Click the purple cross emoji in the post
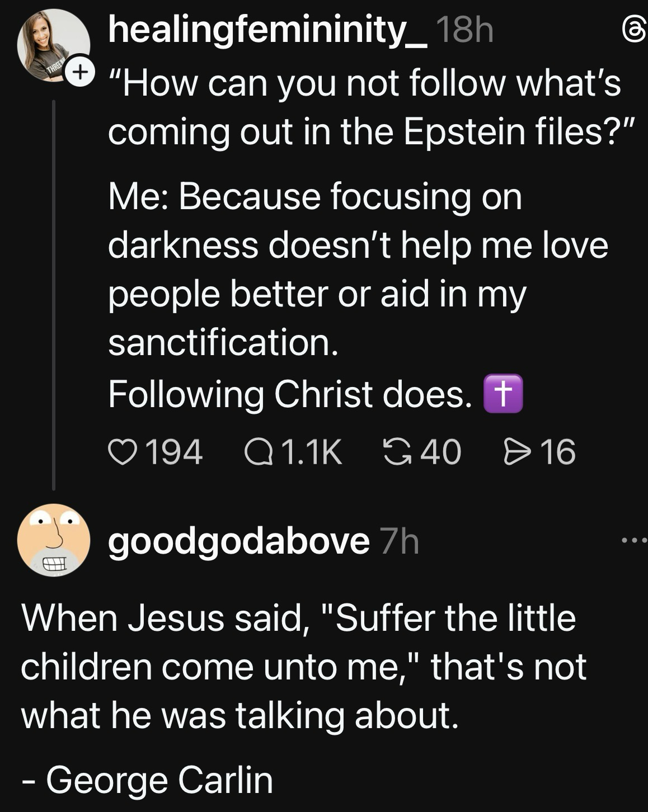Image resolution: width=648 pixels, height=812 pixels. [503, 394]
